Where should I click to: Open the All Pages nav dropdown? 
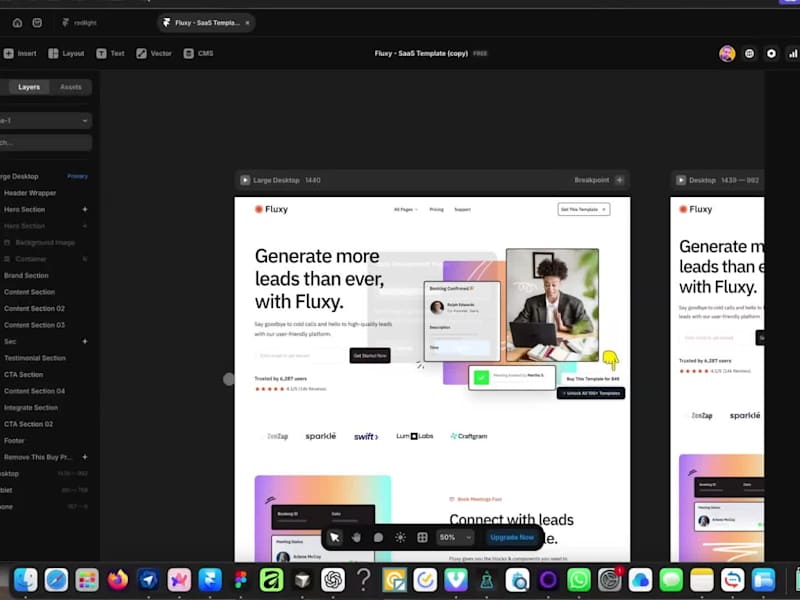(x=406, y=210)
